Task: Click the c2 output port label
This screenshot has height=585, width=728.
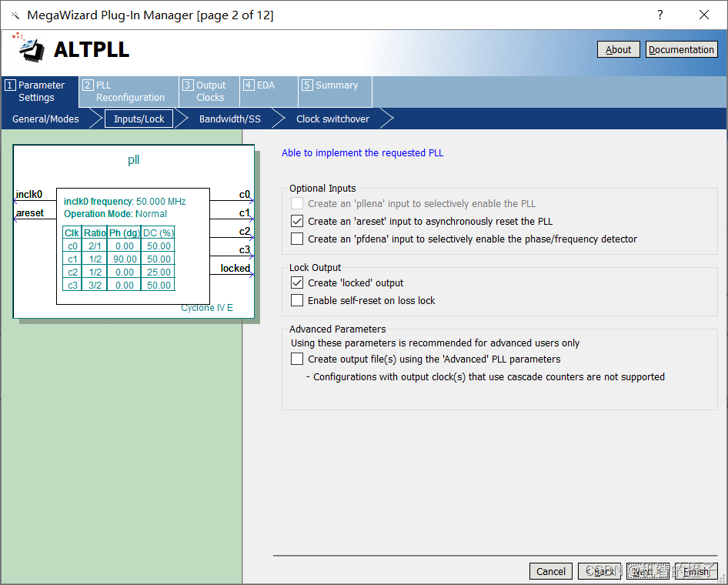Action: pyautogui.click(x=244, y=231)
